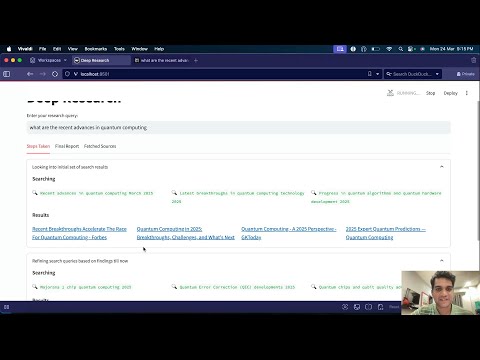Open the closed tabs trash icon

coord(474,60)
